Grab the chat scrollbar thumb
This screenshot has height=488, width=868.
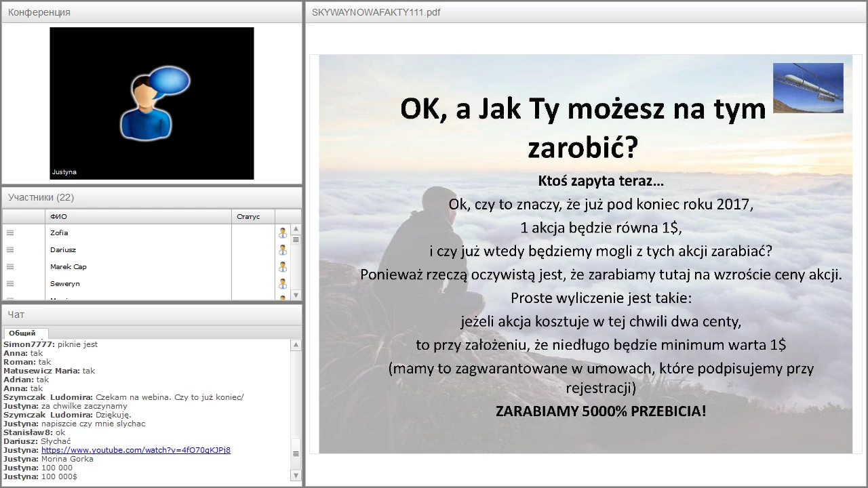coord(296,454)
